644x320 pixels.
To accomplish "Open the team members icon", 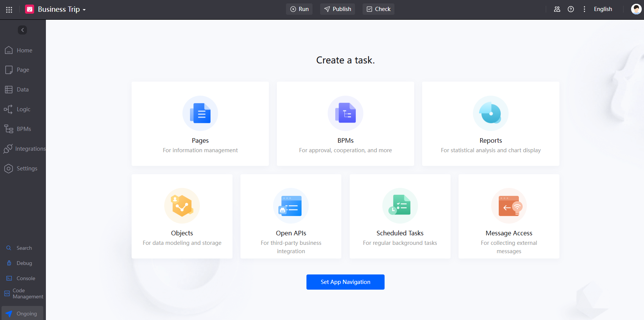I will (x=557, y=9).
